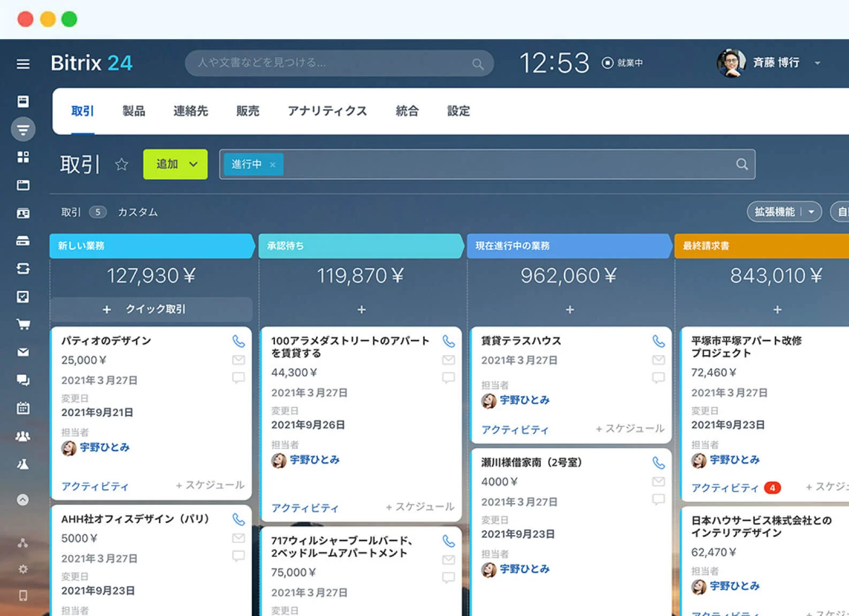Select the 新しい業務 stage header
Image resolution: width=849 pixels, height=616 pixels.
[152, 246]
